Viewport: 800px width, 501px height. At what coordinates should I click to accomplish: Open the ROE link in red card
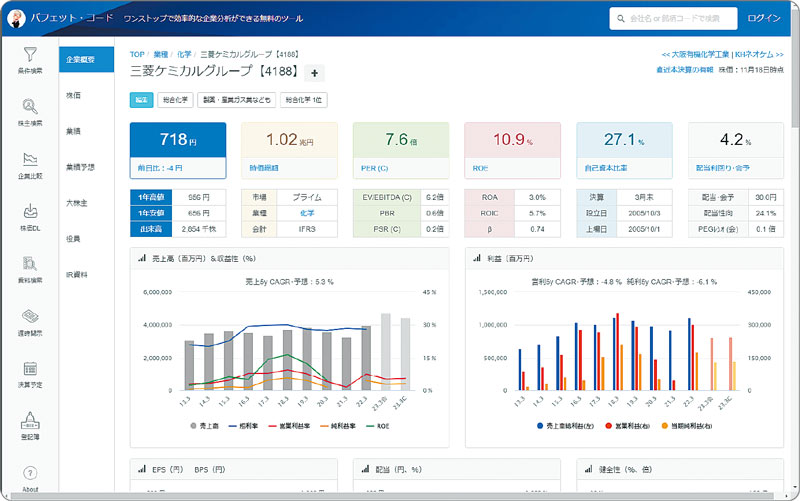point(480,168)
